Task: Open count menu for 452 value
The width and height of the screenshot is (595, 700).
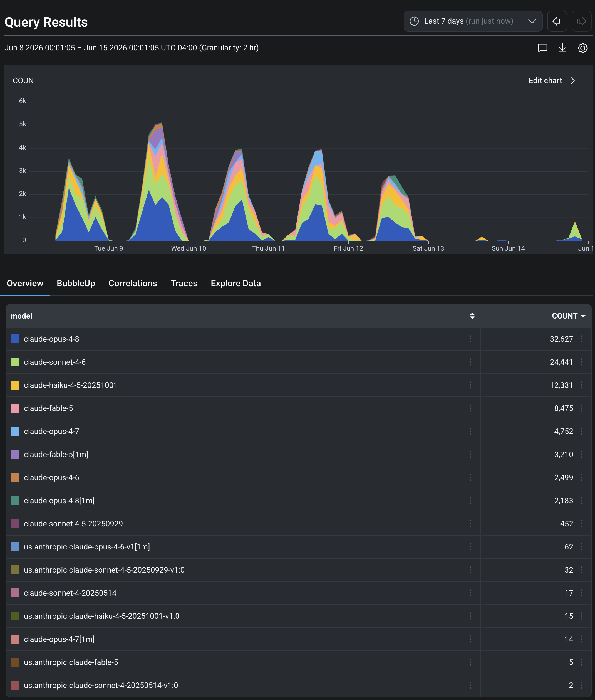Action: [581, 524]
